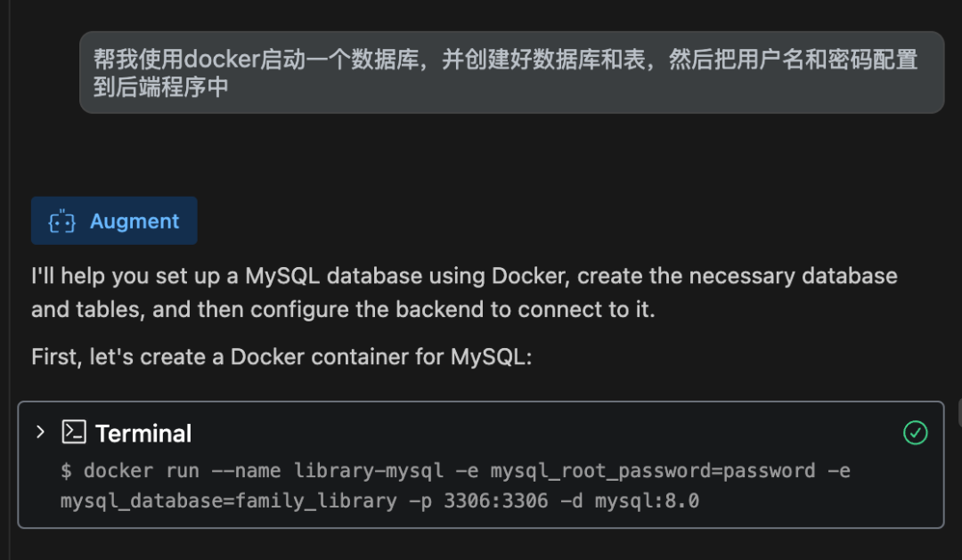
Task: Click the circled check status indicator
Action: [915, 434]
